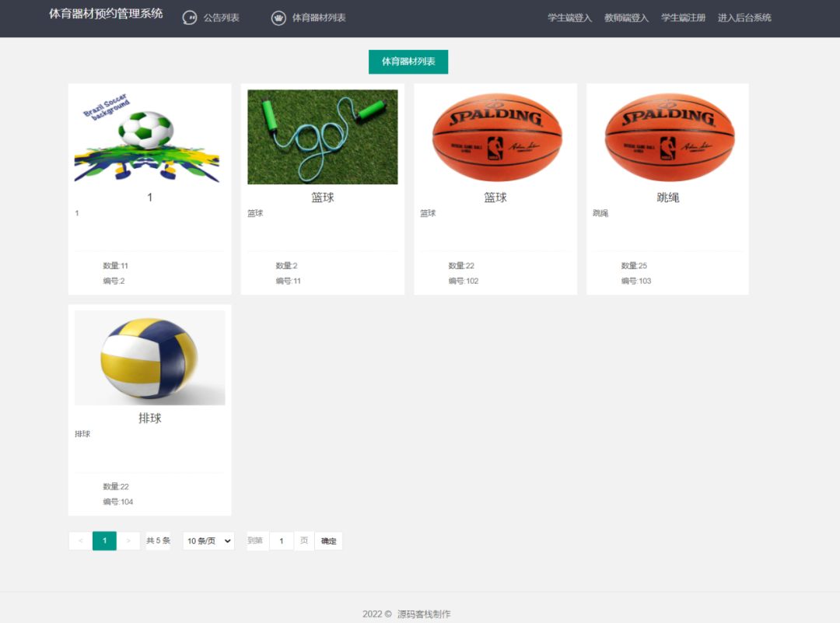Screen dimensions: 840x623
Task: Select the Spalding basketball image numbered 102
Action: (x=495, y=137)
